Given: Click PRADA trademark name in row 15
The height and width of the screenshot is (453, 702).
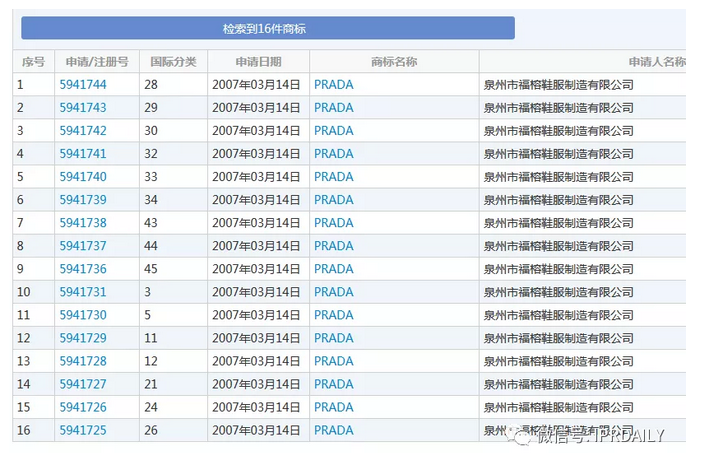Looking at the screenshot, I should click(x=334, y=407).
